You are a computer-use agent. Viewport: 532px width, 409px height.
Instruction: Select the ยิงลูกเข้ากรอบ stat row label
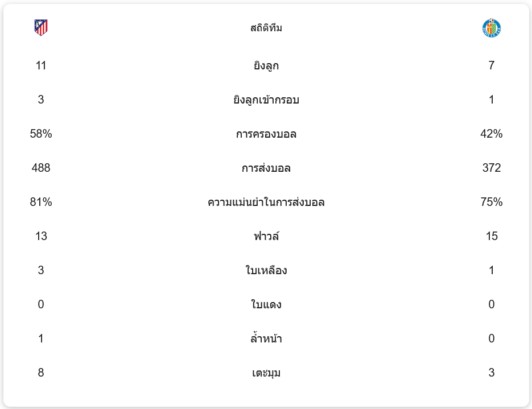[266, 100]
